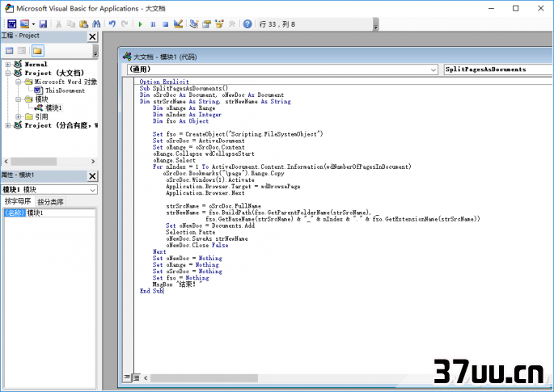Open the Insert object dropdown arrow
Image resolution: width=554 pixels, height=392 pixels.
(33, 24)
